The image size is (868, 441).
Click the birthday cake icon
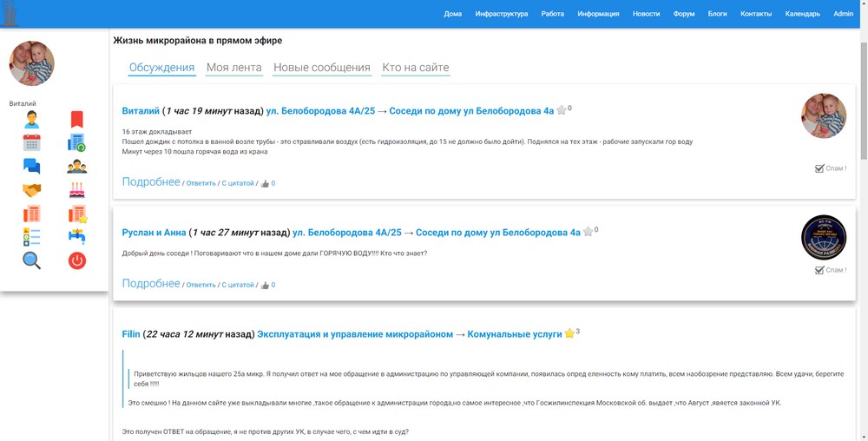coord(77,190)
